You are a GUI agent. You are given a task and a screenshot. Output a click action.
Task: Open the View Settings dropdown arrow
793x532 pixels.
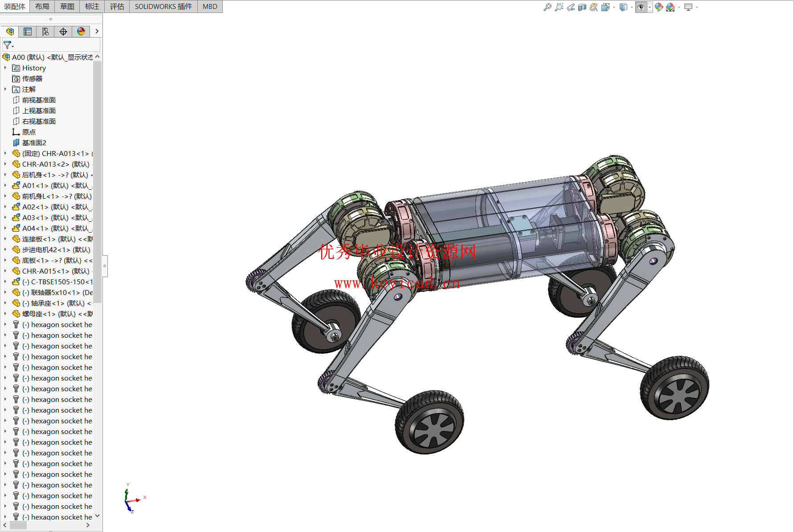coord(697,7)
